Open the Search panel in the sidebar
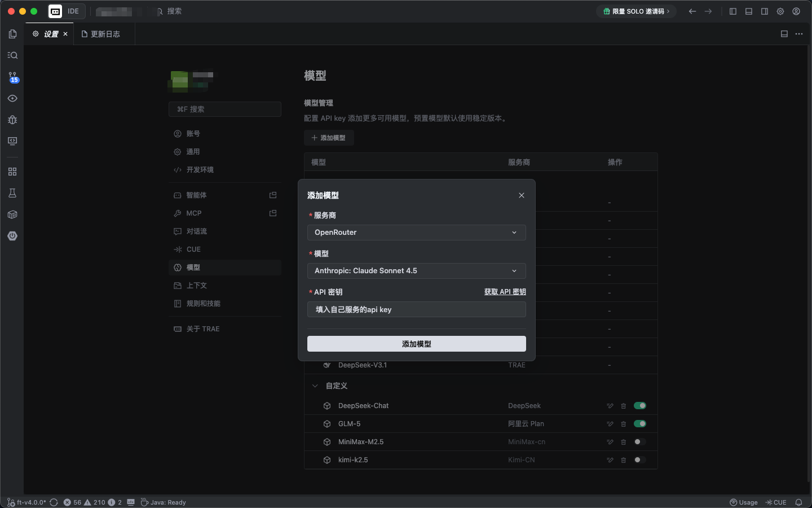The width and height of the screenshot is (812, 508). pyautogui.click(x=12, y=55)
